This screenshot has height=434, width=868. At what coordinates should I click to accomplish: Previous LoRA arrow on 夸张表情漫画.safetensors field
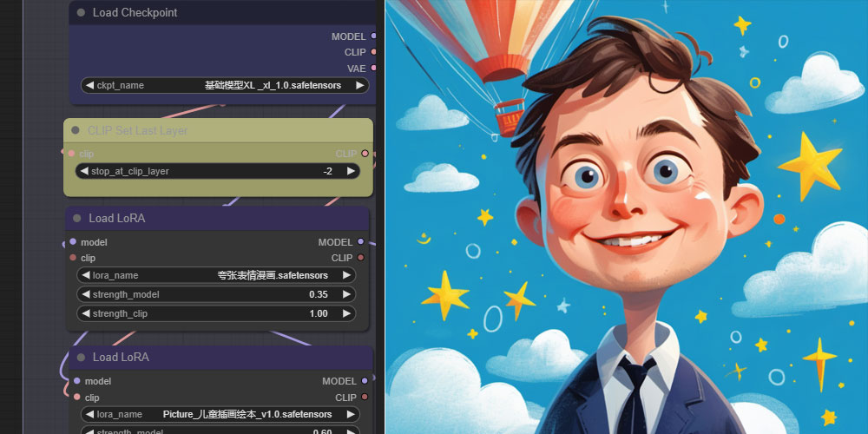coord(86,275)
